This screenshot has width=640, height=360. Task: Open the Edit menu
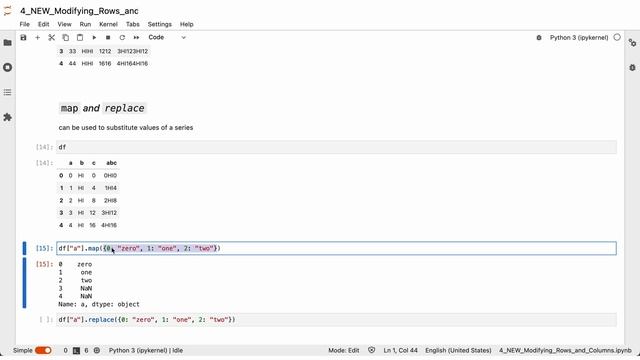coord(44,24)
